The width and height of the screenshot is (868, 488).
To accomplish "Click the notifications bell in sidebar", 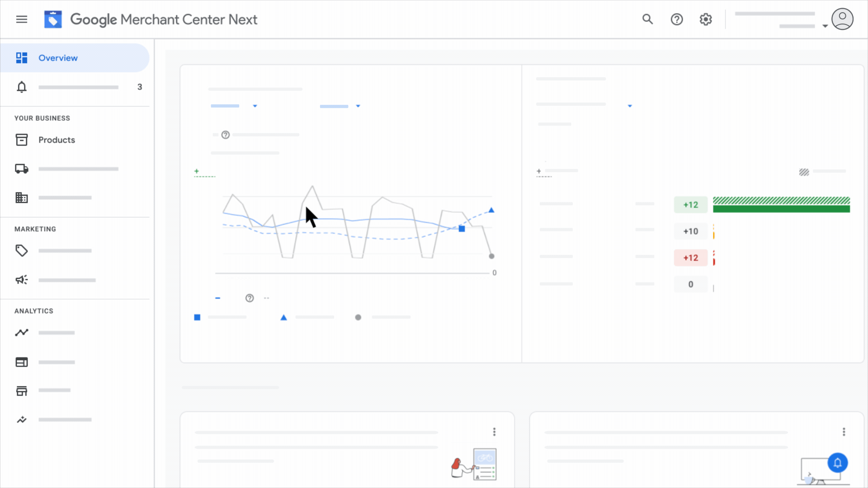I will click(x=22, y=87).
